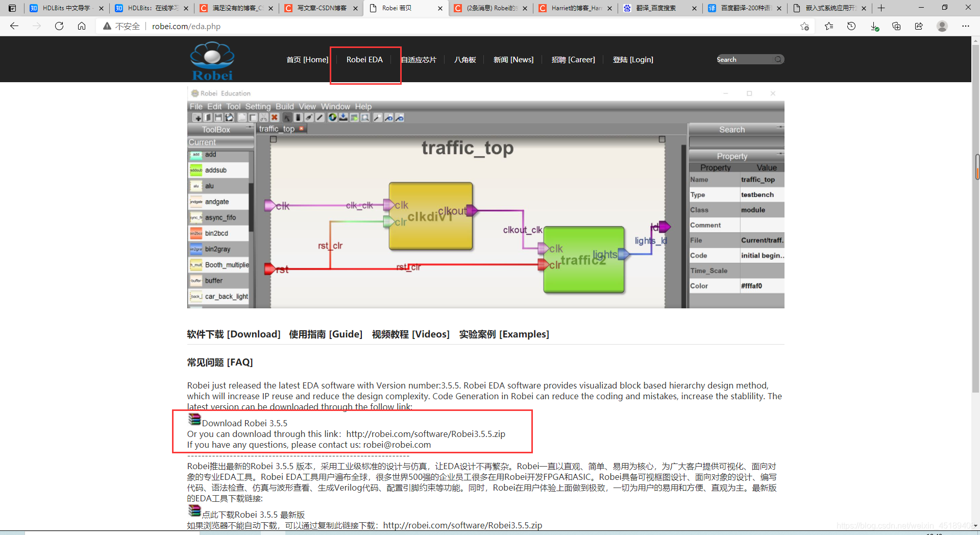The image size is (980, 535).
Task: Open 首页 [Home] in site navigation
Action: coord(307,60)
